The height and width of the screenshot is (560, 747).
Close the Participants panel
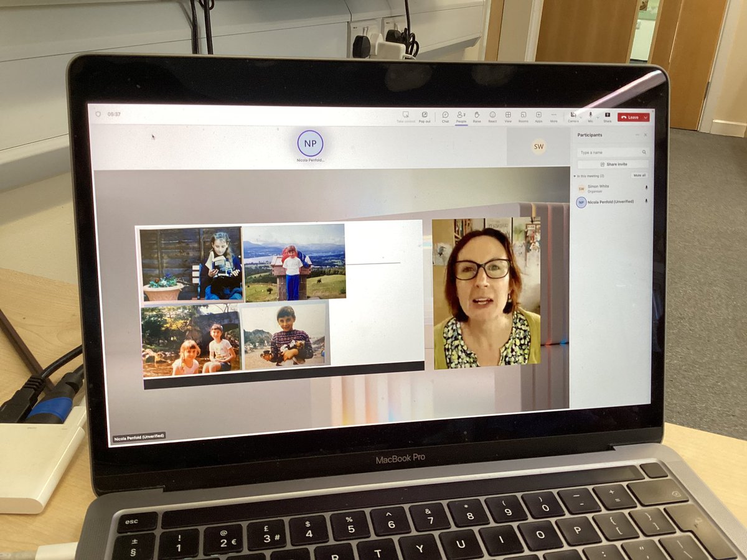point(646,135)
